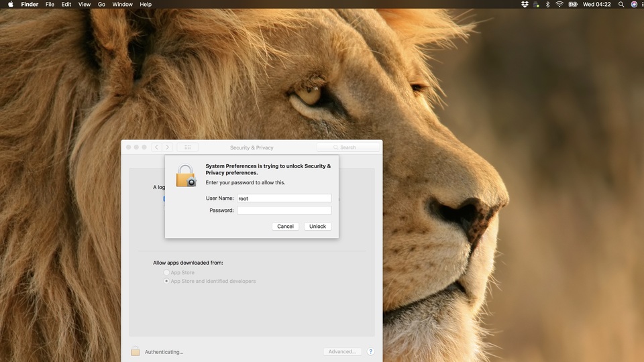The width and height of the screenshot is (644, 362).
Task: Open the Apple menu
Action: (11, 5)
